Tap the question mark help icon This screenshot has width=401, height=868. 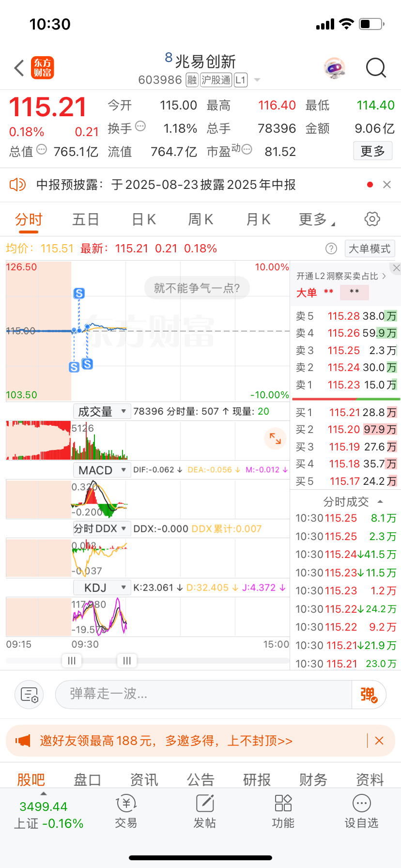(x=331, y=248)
